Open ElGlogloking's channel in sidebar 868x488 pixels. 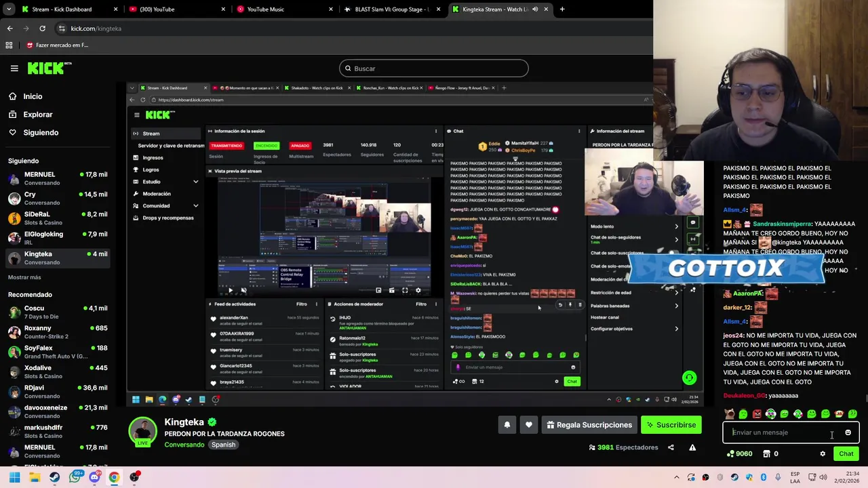coord(58,238)
